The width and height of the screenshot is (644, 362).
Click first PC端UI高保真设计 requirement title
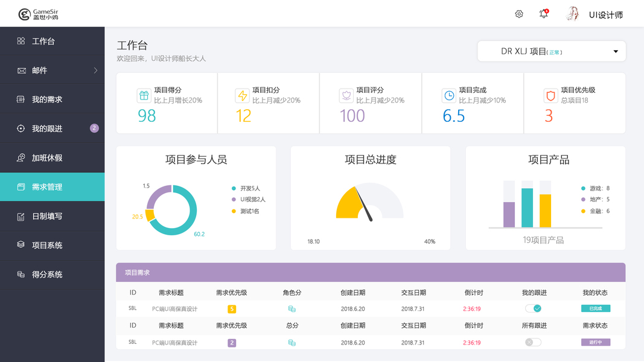174,309
